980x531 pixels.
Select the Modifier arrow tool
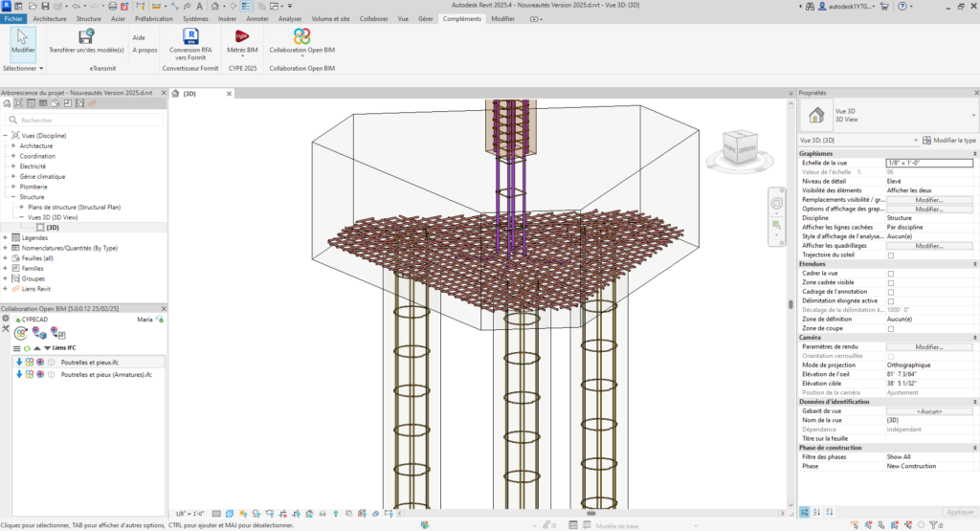point(23,37)
